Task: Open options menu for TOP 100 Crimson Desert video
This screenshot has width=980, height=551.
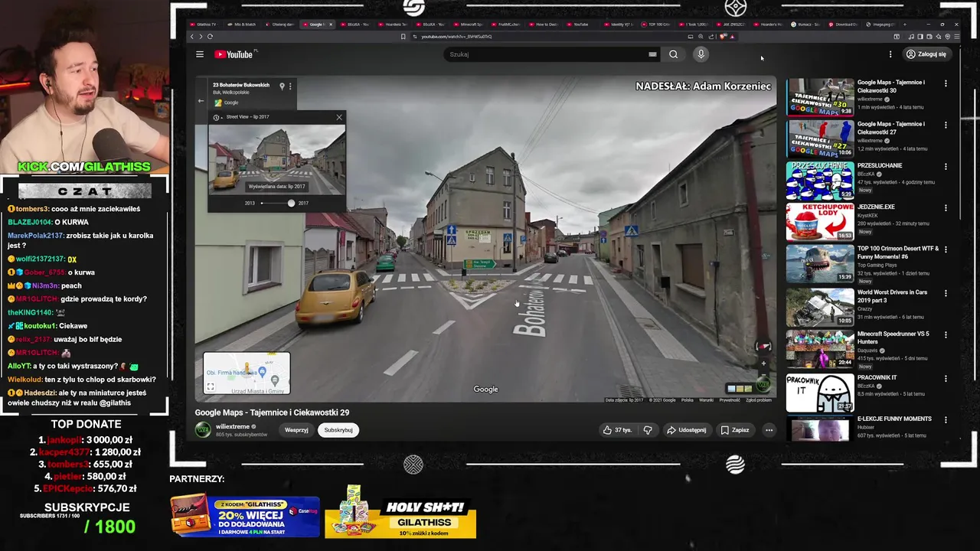Action: point(946,249)
